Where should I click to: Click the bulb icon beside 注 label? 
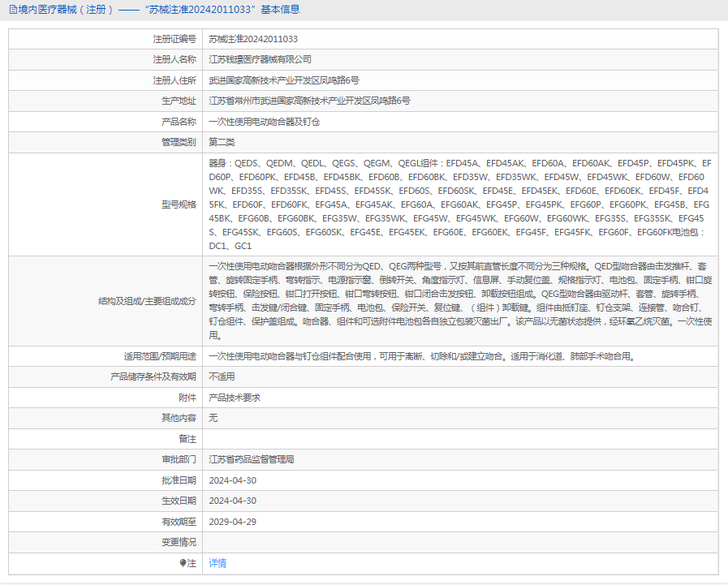[183, 563]
